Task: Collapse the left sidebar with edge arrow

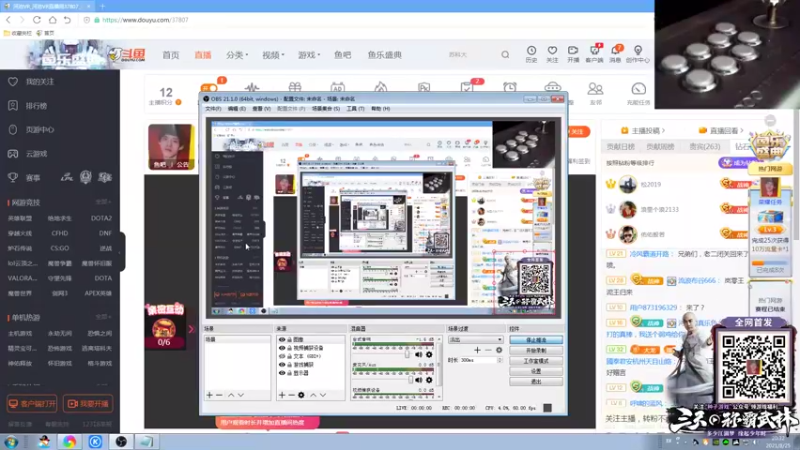Action: [x=121, y=252]
